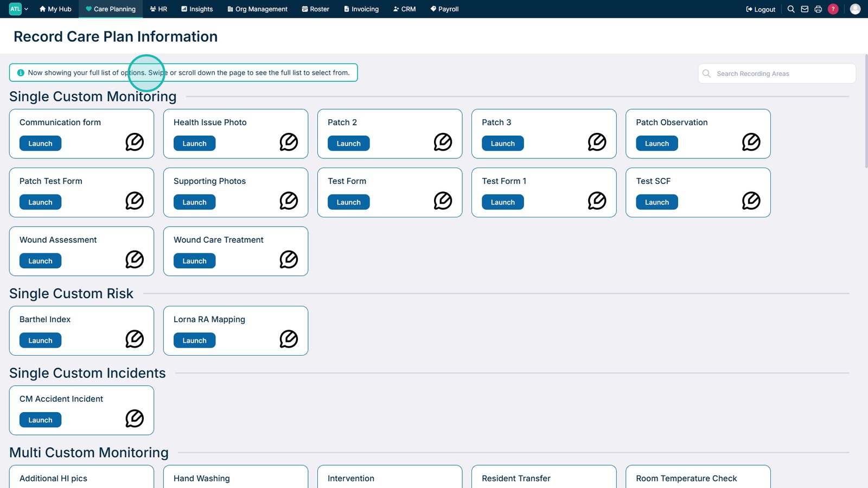The width and height of the screenshot is (868, 488).
Task: Click the info icon in the notification banner
Action: coord(21,73)
